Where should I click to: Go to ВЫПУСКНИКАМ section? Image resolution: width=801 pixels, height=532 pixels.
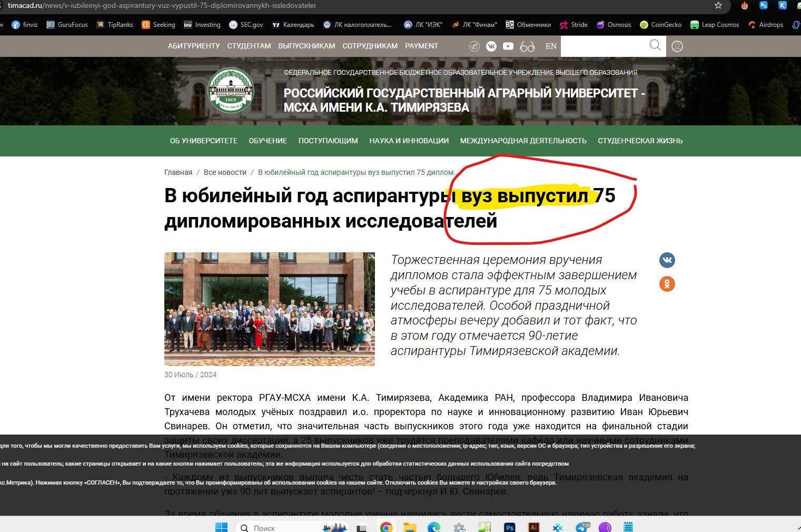(x=306, y=46)
